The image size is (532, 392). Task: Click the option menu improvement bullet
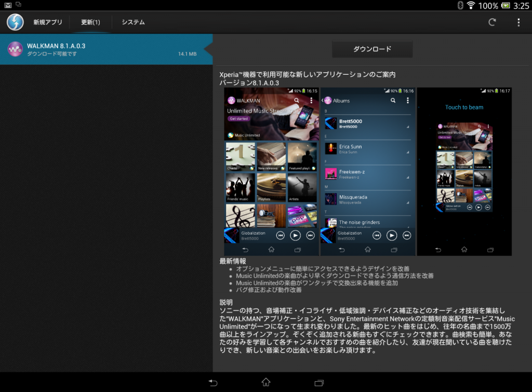coord(323,268)
